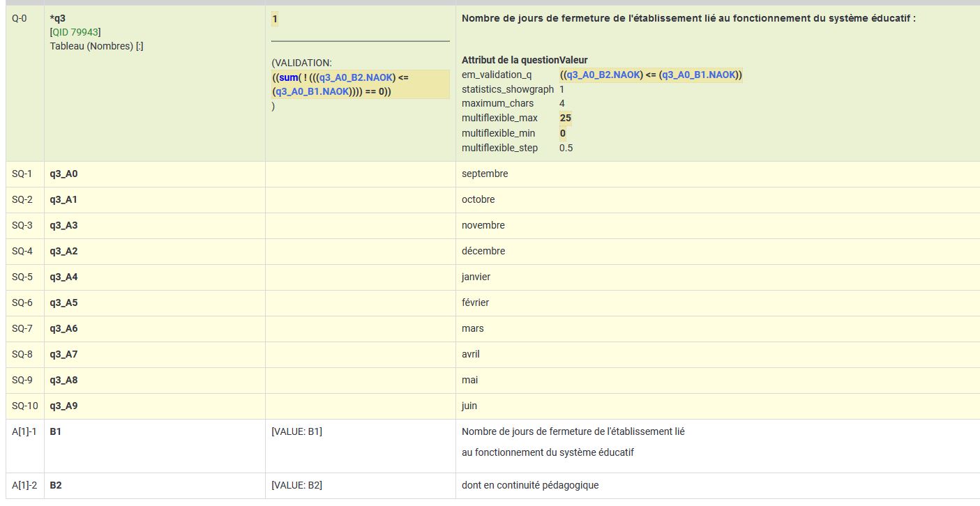The width and height of the screenshot is (980, 506).
Task: Click the septembre subquestion label
Action: tap(485, 174)
